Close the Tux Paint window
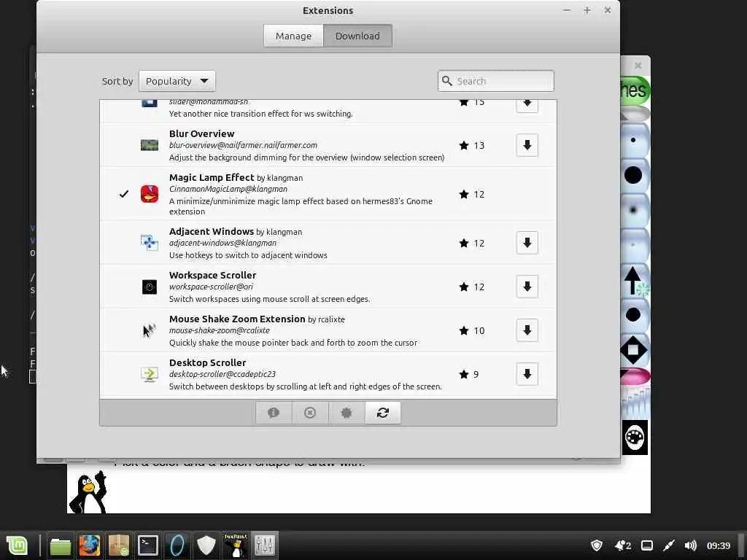The image size is (747, 560). [x=638, y=65]
